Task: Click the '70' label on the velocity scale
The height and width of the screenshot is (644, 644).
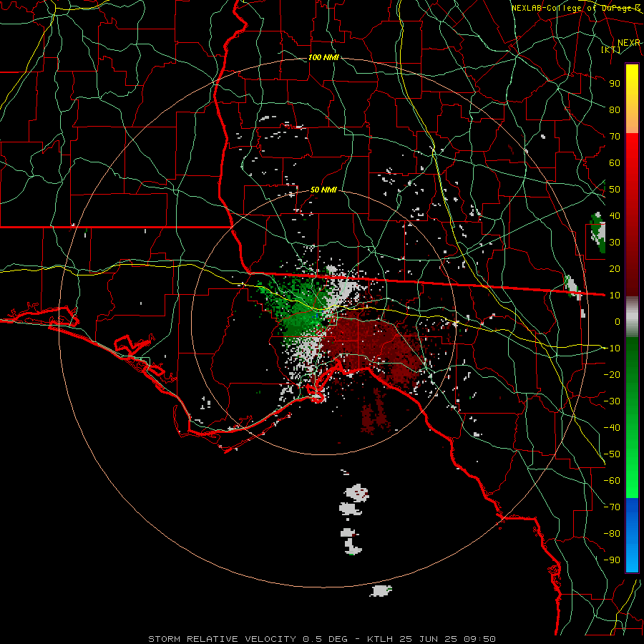Action: [615, 137]
